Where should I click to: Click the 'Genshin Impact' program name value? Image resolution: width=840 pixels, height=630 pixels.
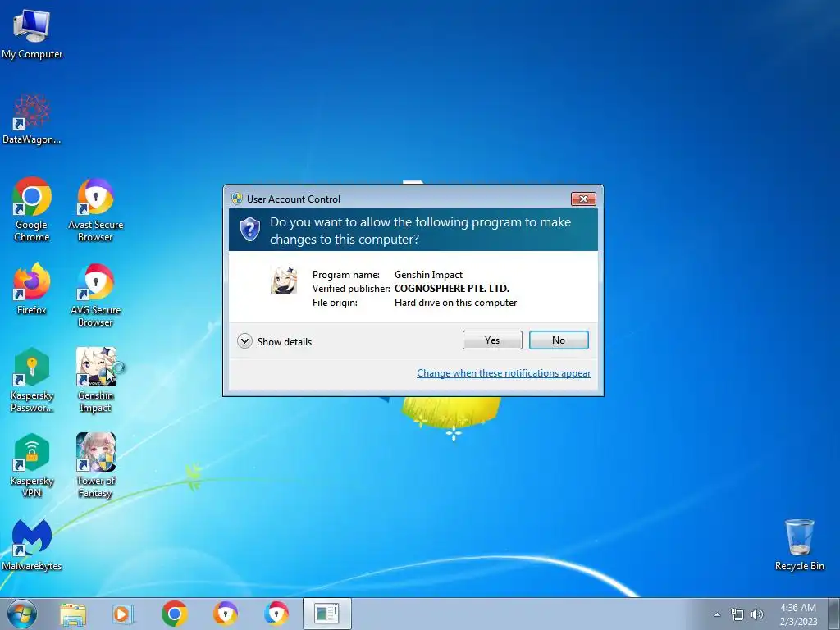tap(428, 274)
